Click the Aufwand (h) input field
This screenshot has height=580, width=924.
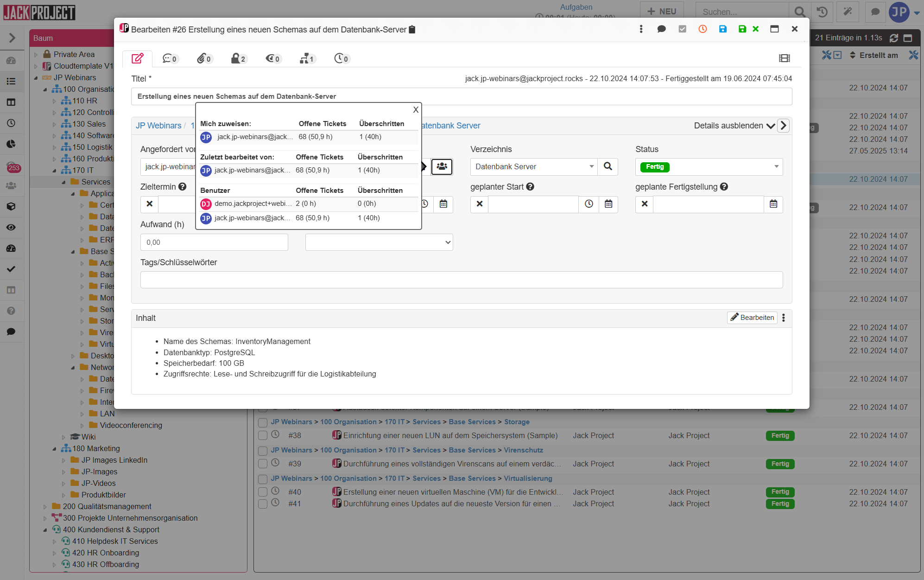coord(214,242)
